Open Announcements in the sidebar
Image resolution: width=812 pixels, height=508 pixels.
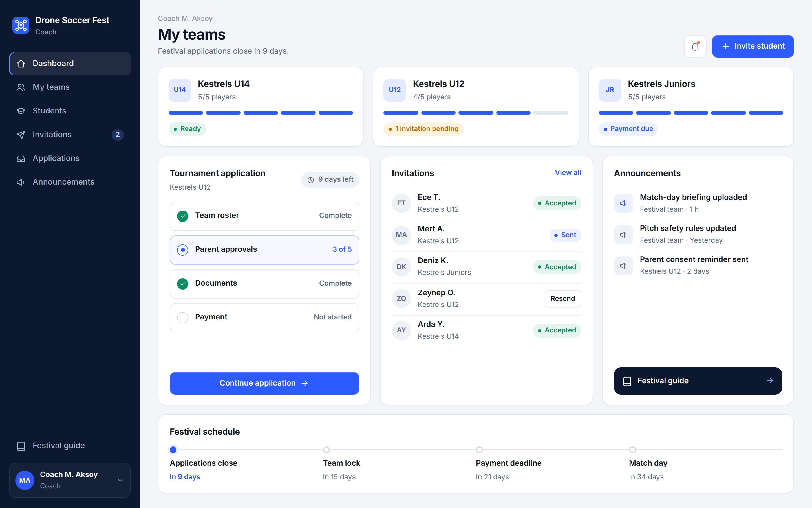tap(70, 182)
